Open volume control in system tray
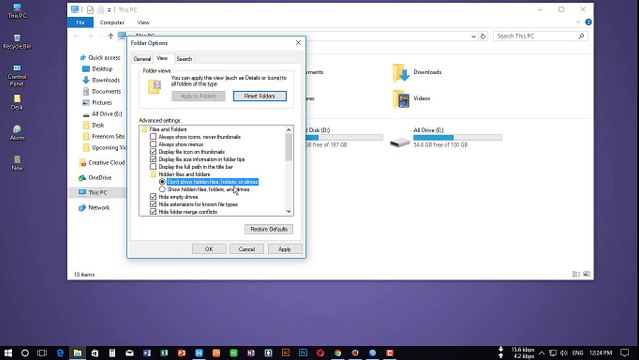 (564, 353)
